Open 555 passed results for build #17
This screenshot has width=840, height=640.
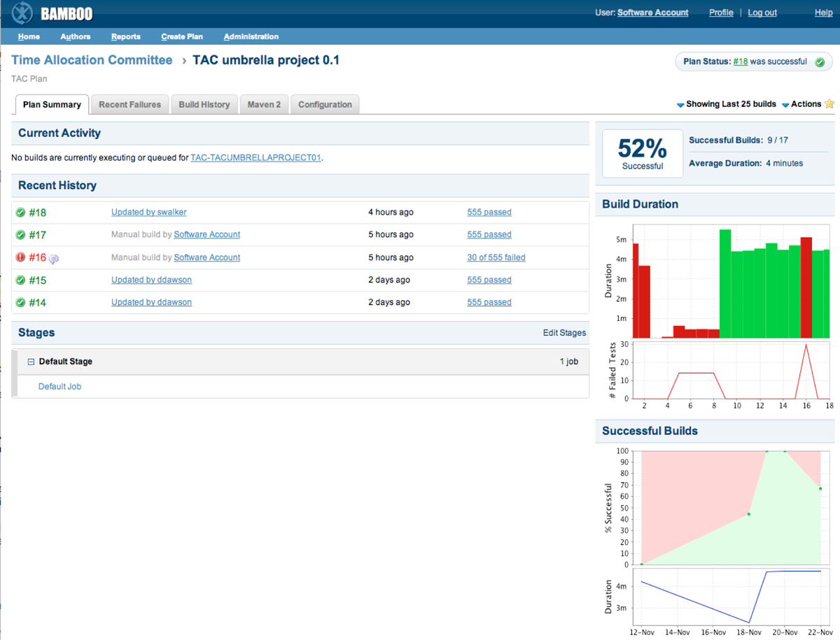(489, 234)
